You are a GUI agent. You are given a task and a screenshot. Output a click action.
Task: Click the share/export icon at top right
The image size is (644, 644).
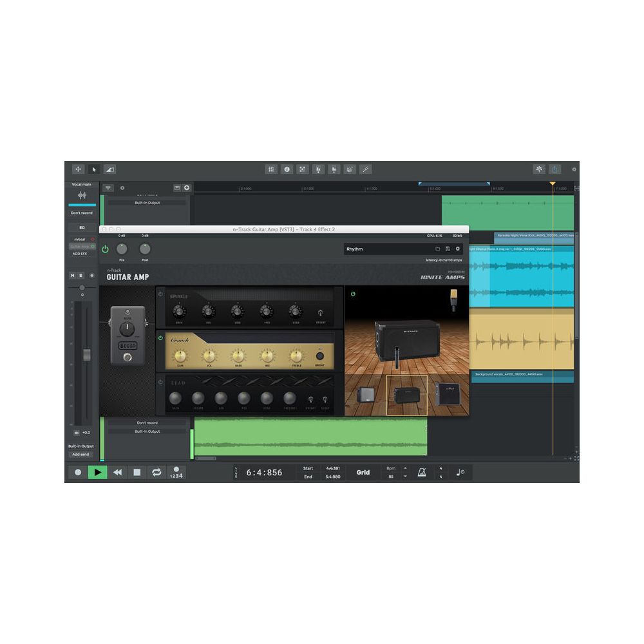click(x=554, y=169)
